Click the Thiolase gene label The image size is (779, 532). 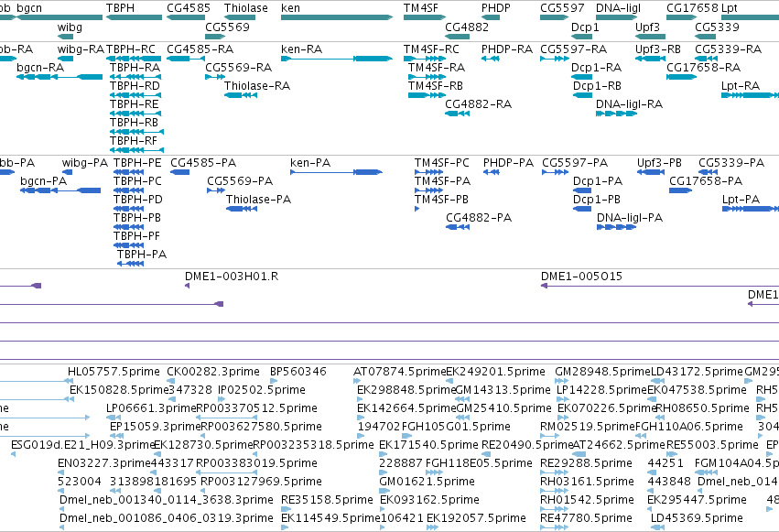pos(246,8)
